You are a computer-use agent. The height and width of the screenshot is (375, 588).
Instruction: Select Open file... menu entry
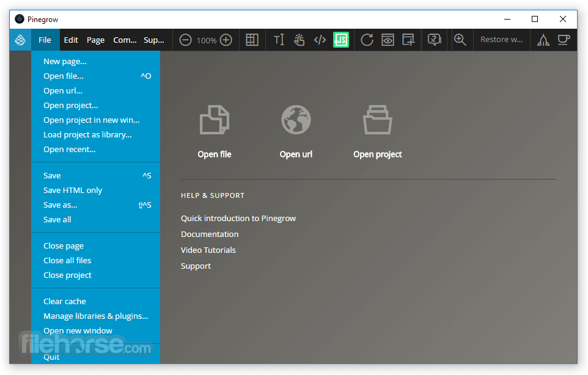point(95,76)
